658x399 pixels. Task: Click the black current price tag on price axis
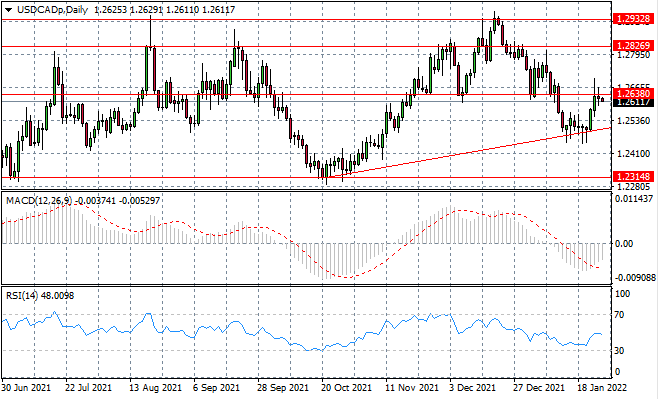pos(633,102)
